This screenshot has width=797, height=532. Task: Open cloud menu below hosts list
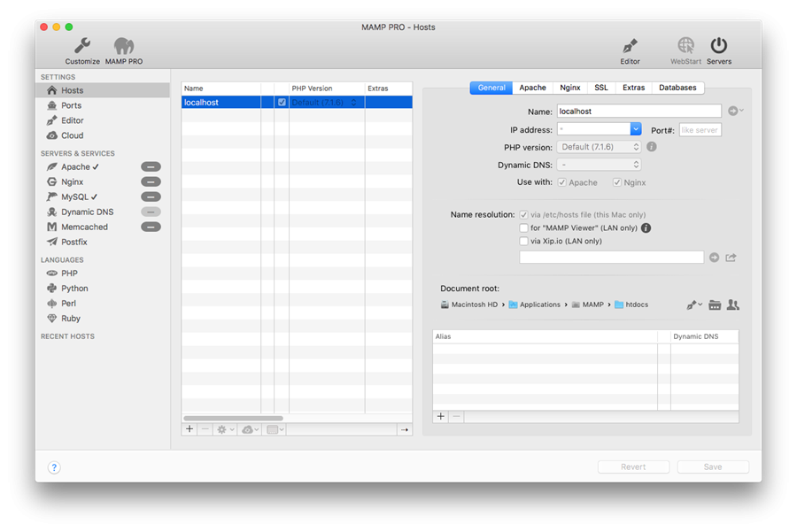coord(250,430)
